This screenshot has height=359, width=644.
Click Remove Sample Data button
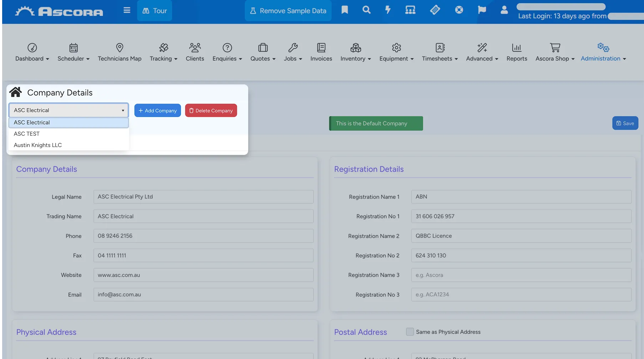(288, 11)
